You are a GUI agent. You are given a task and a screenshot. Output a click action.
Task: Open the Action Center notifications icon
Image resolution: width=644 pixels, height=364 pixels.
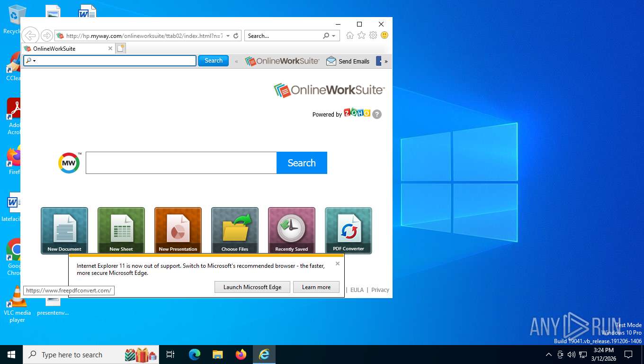pyautogui.click(x=628, y=355)
